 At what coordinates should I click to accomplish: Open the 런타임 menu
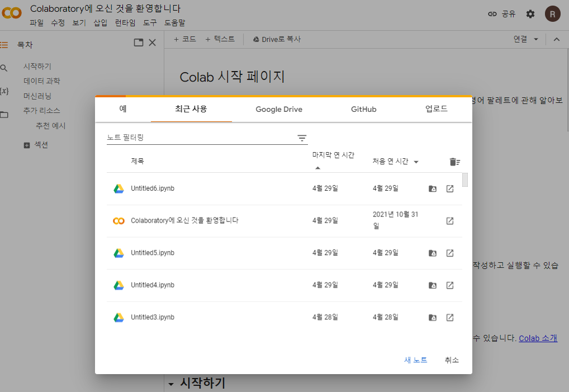[x=125, y=23]
